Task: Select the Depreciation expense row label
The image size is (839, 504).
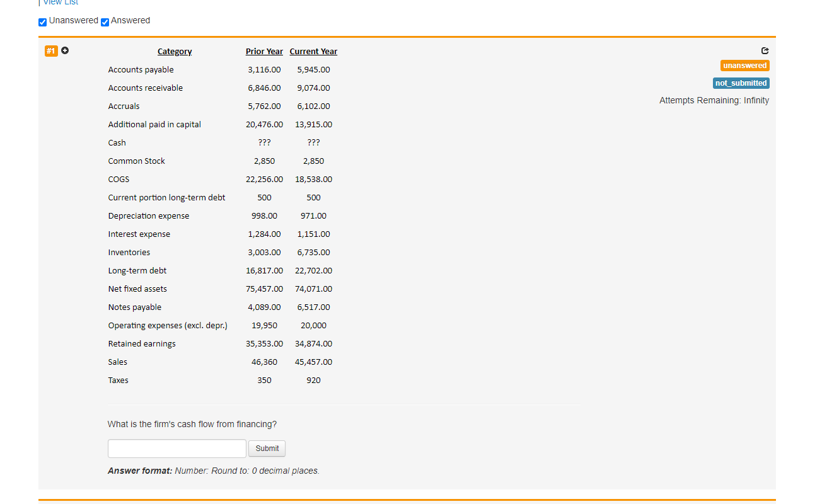Action: coord(149,216)
